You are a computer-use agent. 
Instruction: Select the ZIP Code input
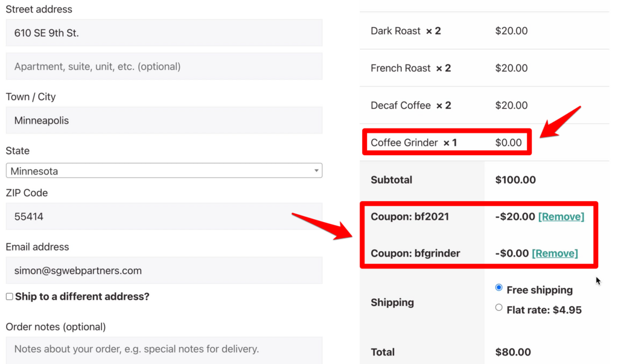(x=164, y=217)
